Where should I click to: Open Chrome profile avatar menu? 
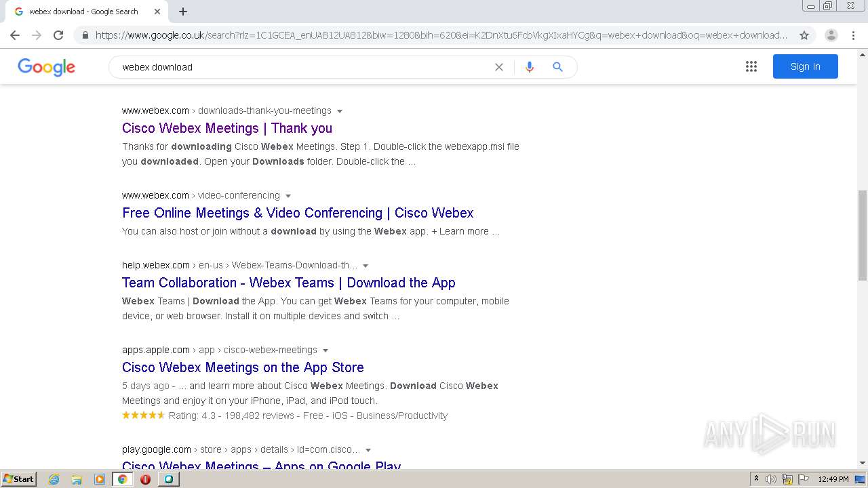(x=831, y=35)
